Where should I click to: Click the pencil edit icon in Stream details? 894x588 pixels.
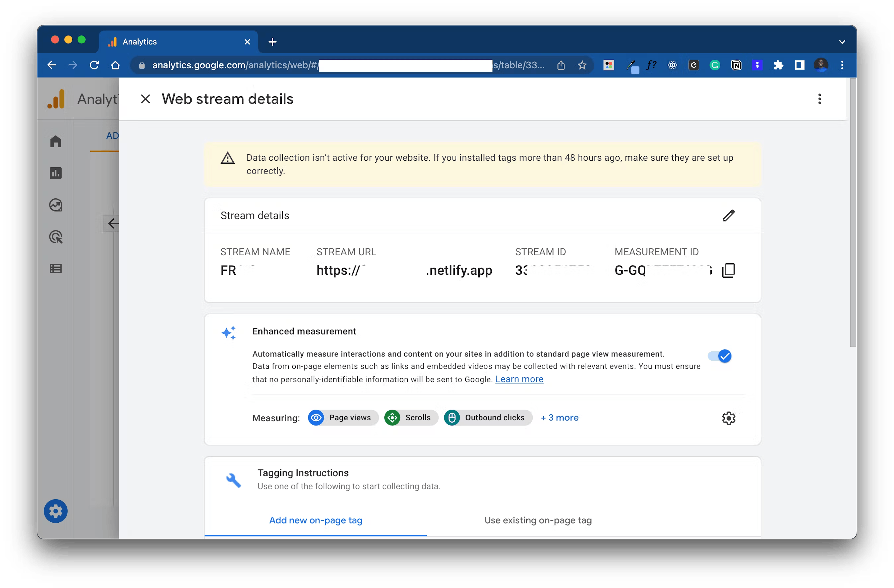(x=729, y=215)
